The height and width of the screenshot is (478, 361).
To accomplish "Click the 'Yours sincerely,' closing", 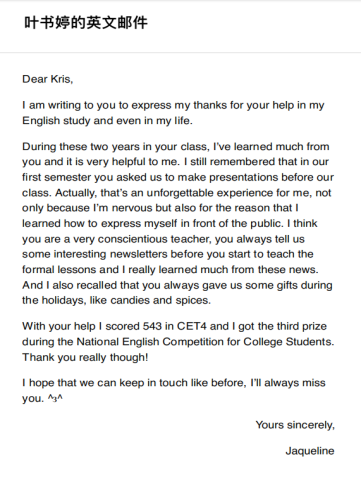I will coord(295,425).
